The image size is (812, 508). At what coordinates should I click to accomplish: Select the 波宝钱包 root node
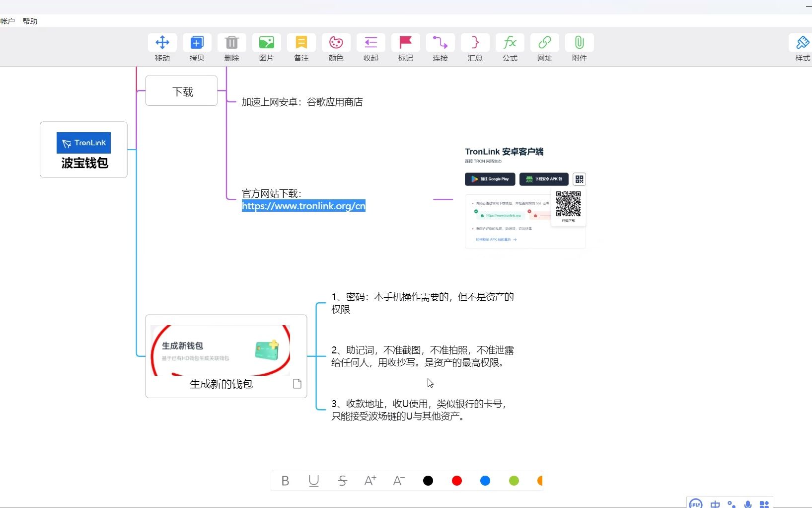tap(83, 150)
